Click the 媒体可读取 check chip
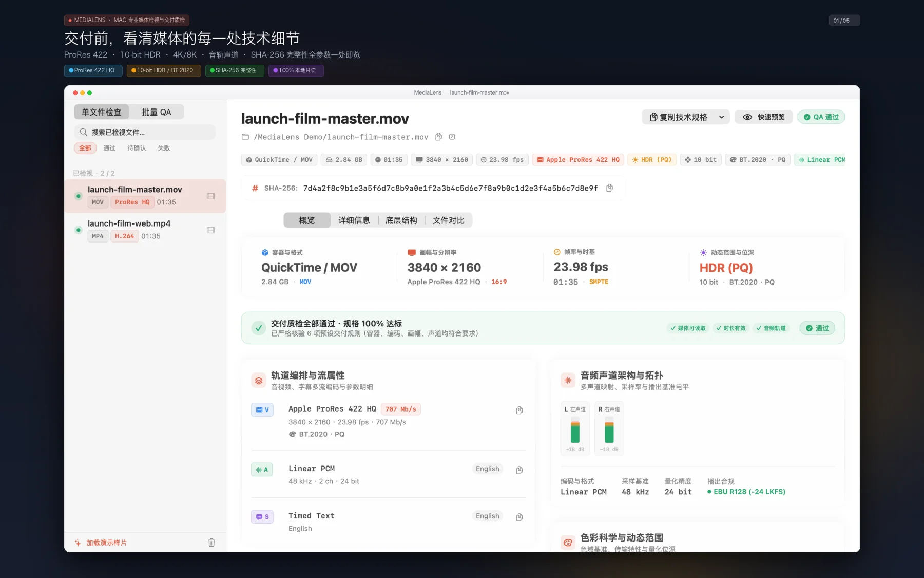924x578 pixels. [x=688, y=328]
